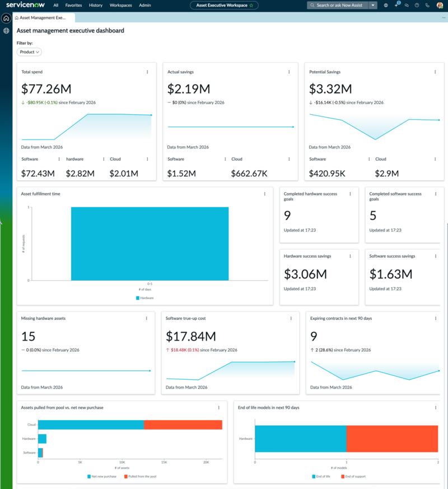
Task: Favorite Asset Executive Workspace with star icon
Action: pos(251,5)
